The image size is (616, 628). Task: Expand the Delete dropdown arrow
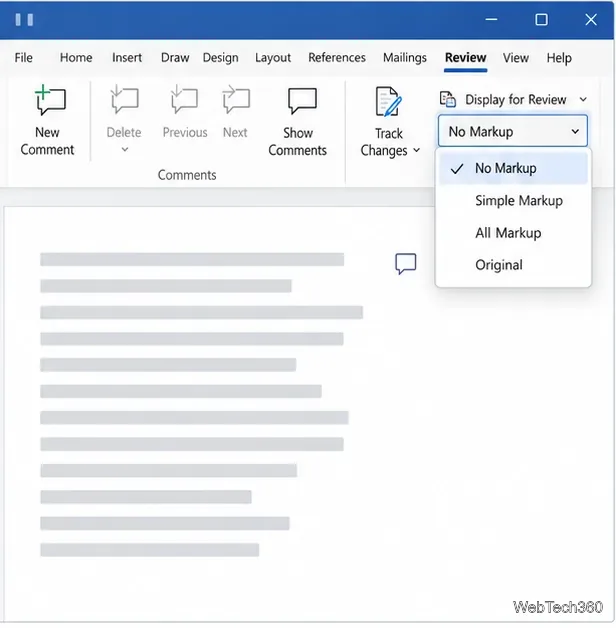click(x=125, y=149)
